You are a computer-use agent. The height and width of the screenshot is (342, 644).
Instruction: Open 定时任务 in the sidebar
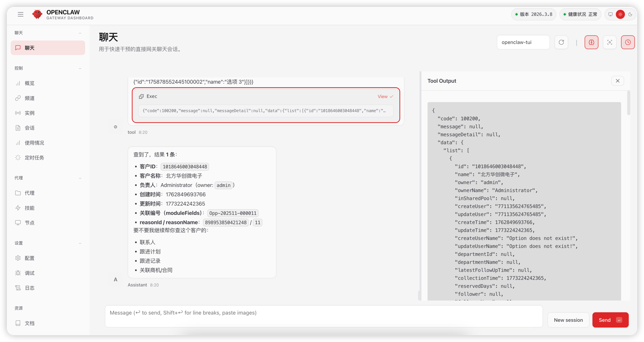(34, 158)
